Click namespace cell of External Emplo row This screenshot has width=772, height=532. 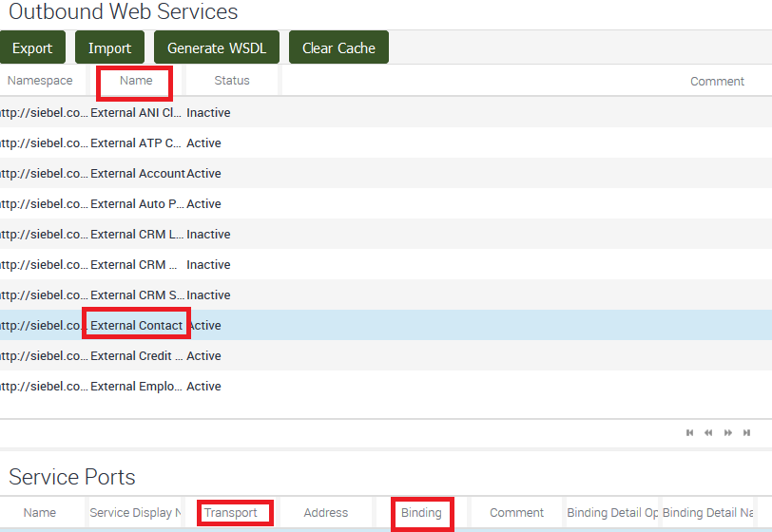tap(44, 387)
